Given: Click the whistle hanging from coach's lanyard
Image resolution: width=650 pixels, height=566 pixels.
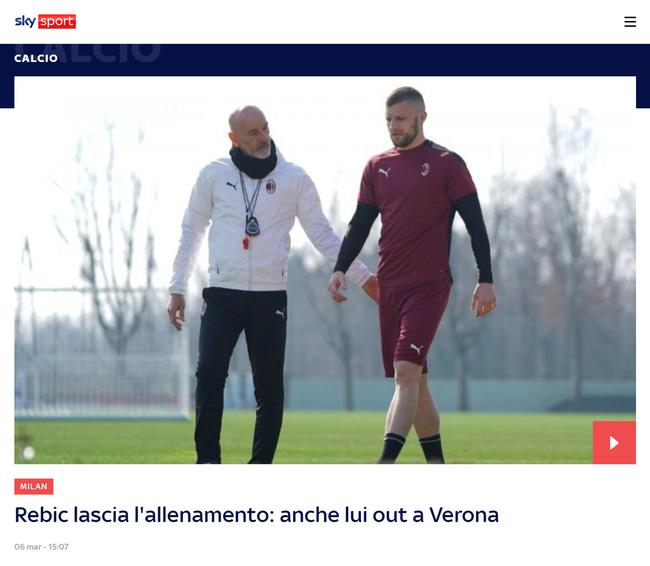Looking at the screenshot, I should coord(246,243).
